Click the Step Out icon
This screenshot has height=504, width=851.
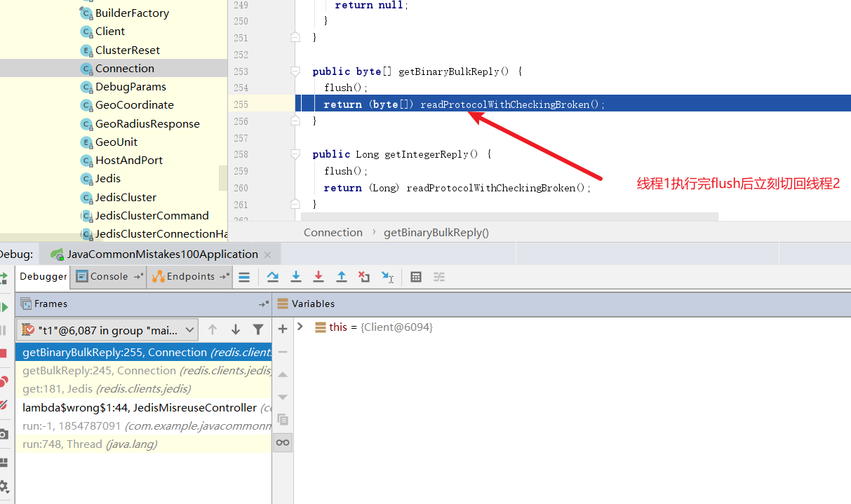coord(342,277)
